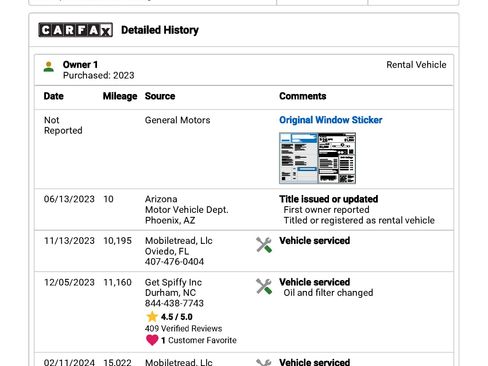
Task: Select 'Motor Vehicle Dept.' source text
Action: point(187,210)
